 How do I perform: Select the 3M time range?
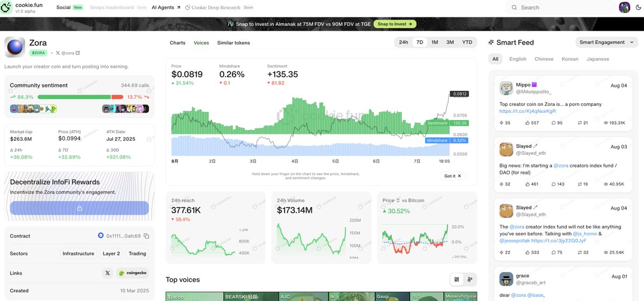450,42
